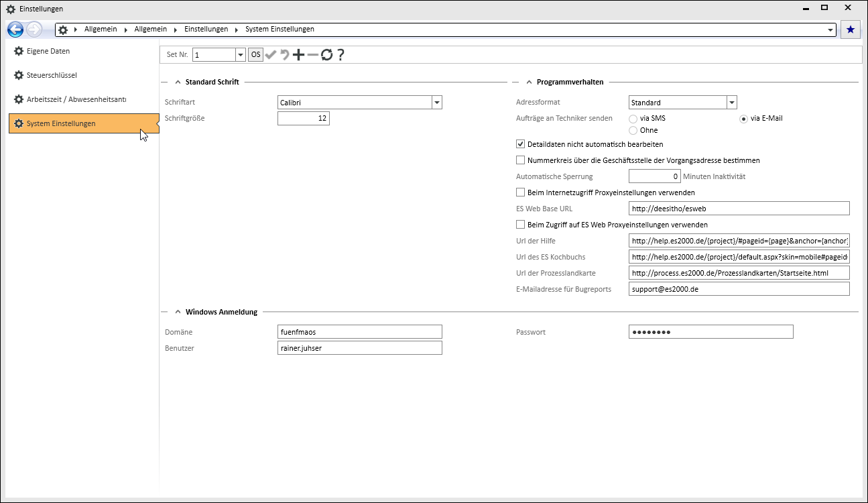Expand the Set Nr. dropdown
868x503 pixels.
(x=241, y=55)
